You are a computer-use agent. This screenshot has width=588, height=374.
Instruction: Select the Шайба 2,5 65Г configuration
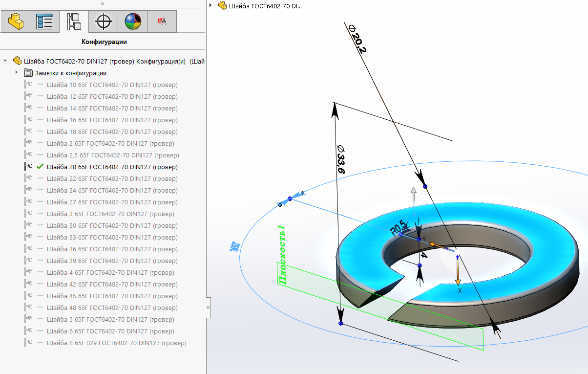[113, 155]
